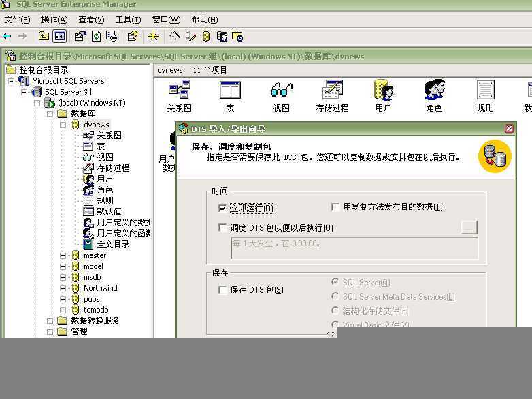Viewport: 532px width, 399px height.
Task: Click the Refresh toolbar icon
Action: pos(97,36)
